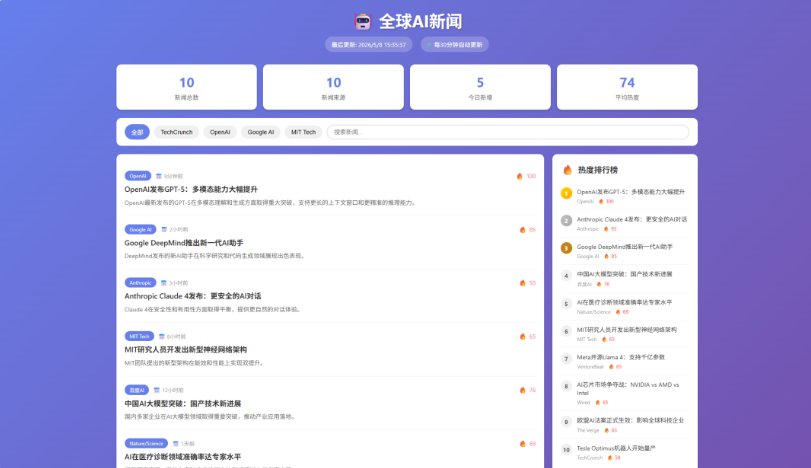Click the silver rank 2 badge in ranking

pos(566,220)
